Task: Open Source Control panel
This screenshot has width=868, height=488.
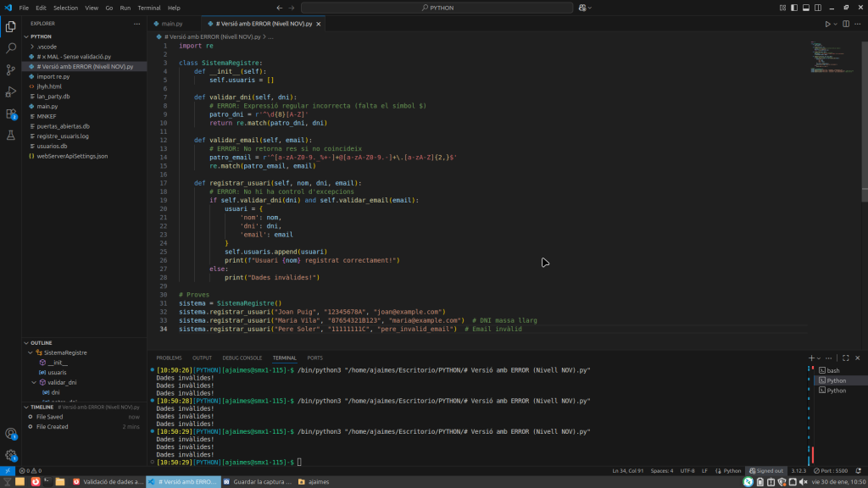Action: click(11, 69)
